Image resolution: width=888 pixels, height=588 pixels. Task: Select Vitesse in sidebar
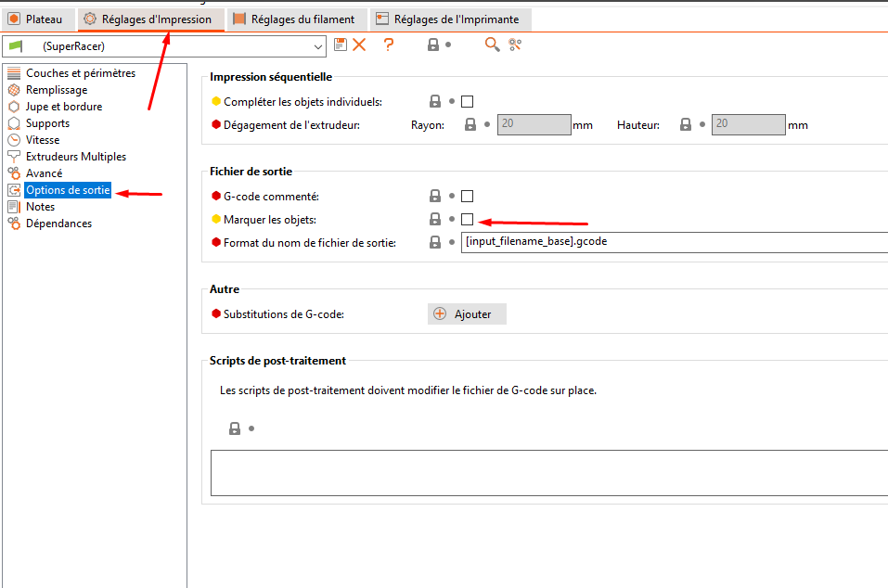[x=43, y=140]
